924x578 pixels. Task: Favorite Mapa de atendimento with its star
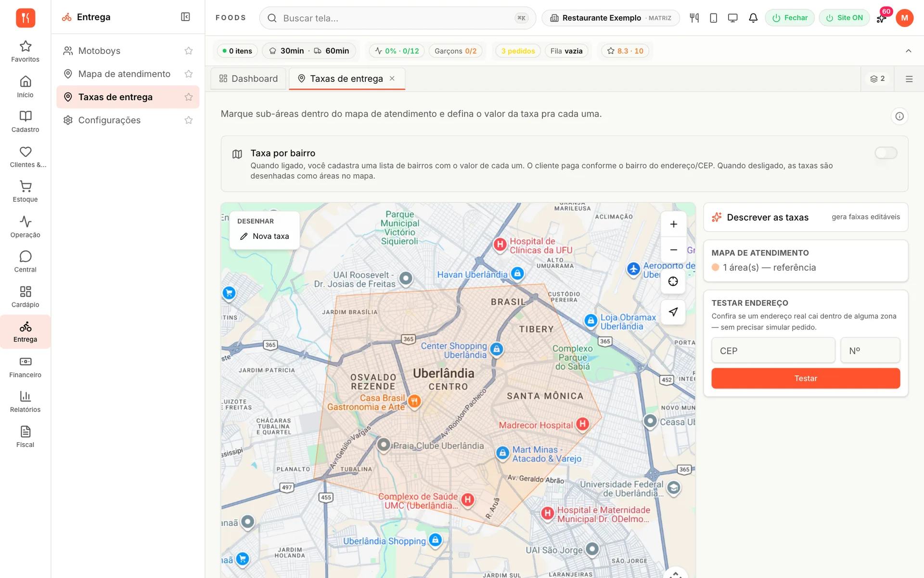(189, 74)
